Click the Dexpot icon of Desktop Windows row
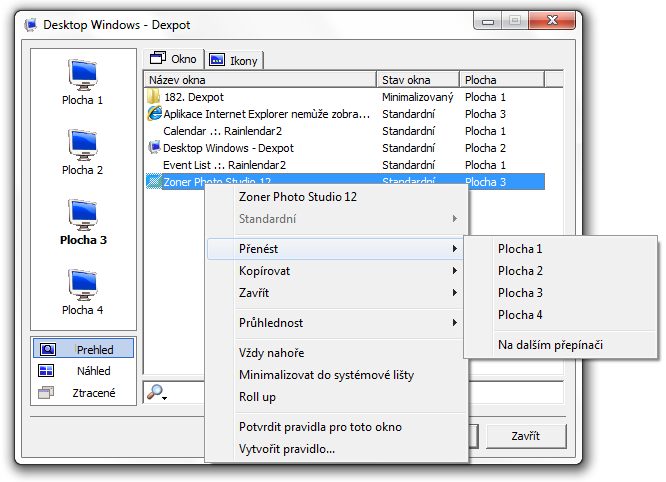Image resolution: width=666 pixels, height=482 pixels. (154, 147)
